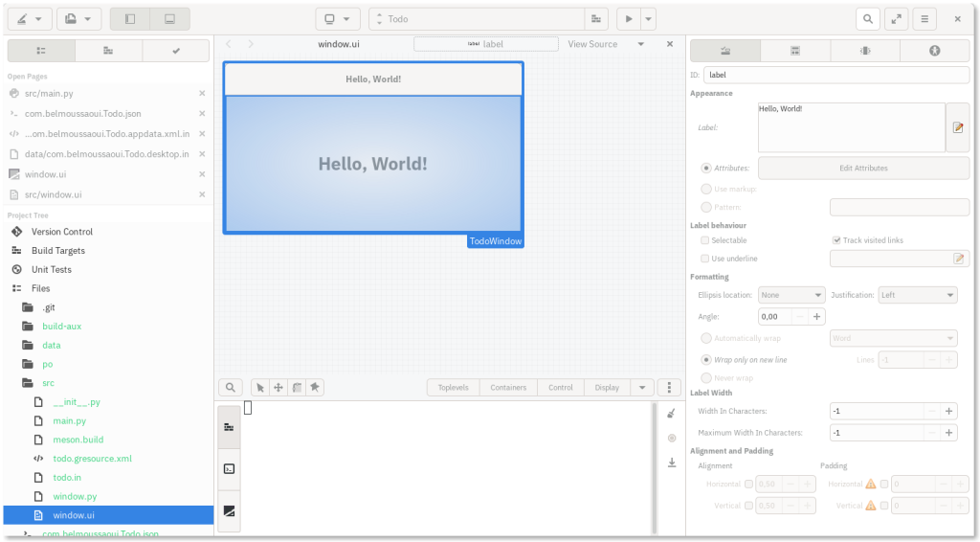Open Build Targets in project tree
980x542 pixels.
[x=58, y=251]
